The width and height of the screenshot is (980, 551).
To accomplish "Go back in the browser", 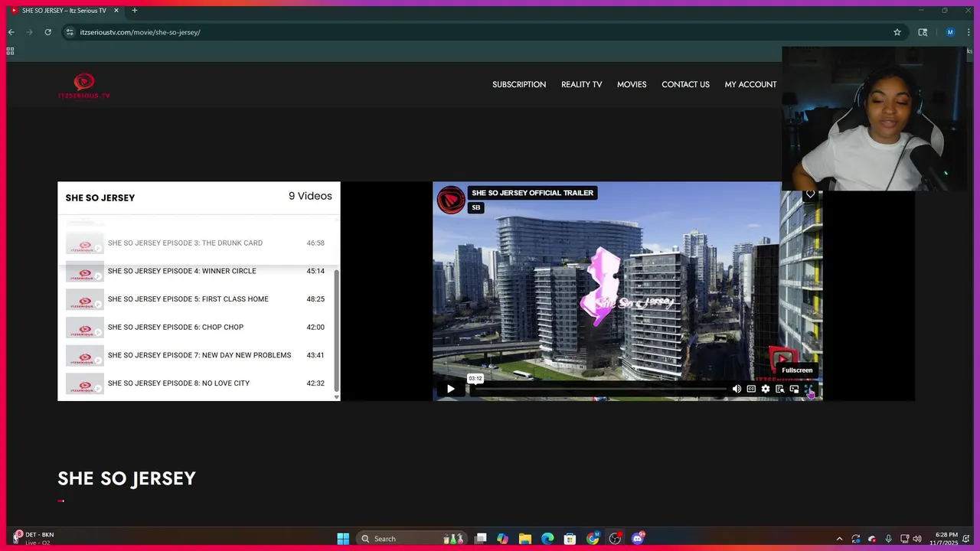I will [x=11, y=32].
